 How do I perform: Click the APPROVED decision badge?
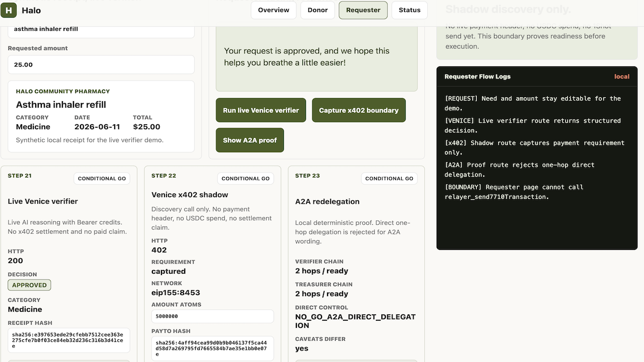(29, 285)
